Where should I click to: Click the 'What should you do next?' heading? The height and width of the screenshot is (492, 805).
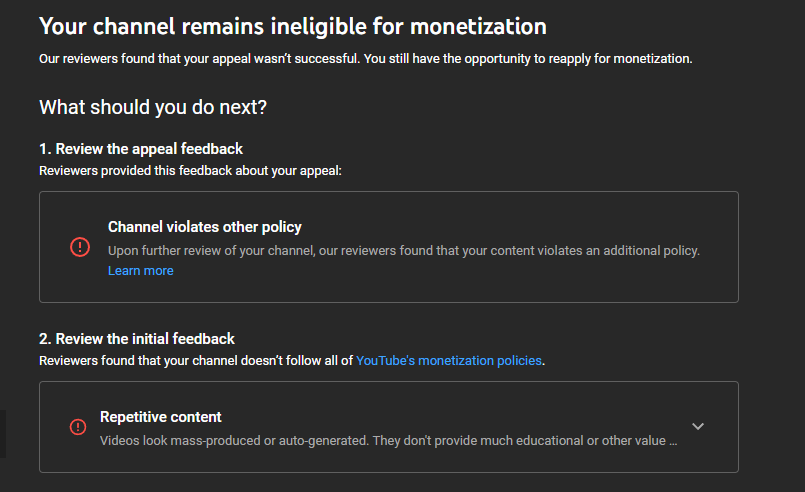click(153, 107)
